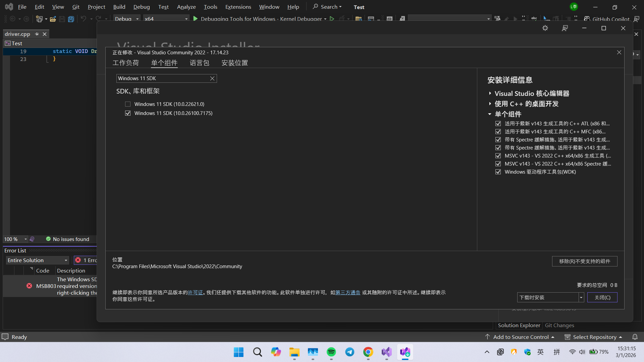644x362 pixels.
Task: Uncheck Windows 驱动程序工具包(WDK) component
Action: (498, 172)
